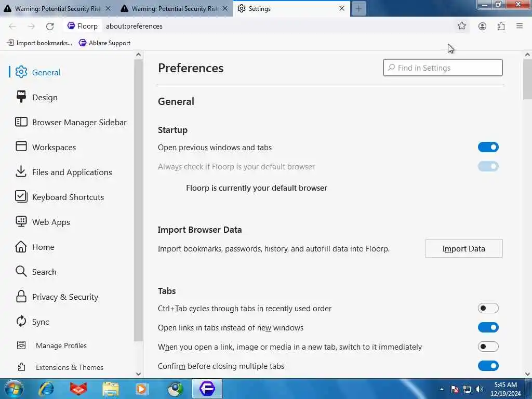
Task: Click in the Find in Settings field
Action: tap(443, 68)
